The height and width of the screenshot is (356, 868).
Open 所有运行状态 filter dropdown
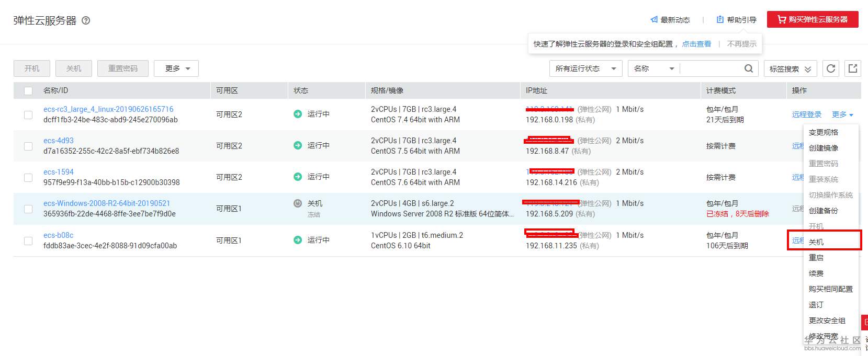(586, 68)
